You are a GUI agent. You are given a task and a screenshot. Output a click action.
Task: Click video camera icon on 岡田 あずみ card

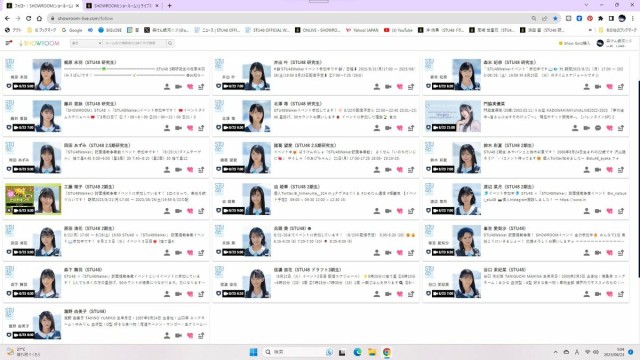(178, 170)
